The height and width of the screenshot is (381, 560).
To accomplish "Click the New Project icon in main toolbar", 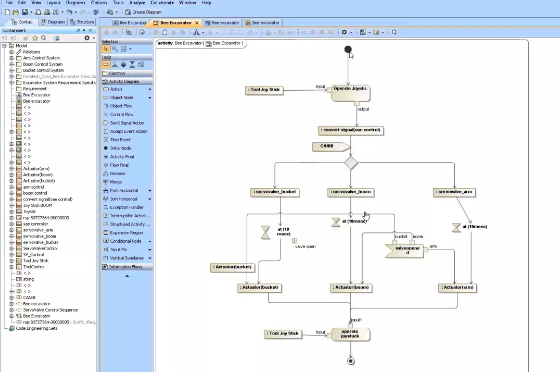I will (7, 12).
